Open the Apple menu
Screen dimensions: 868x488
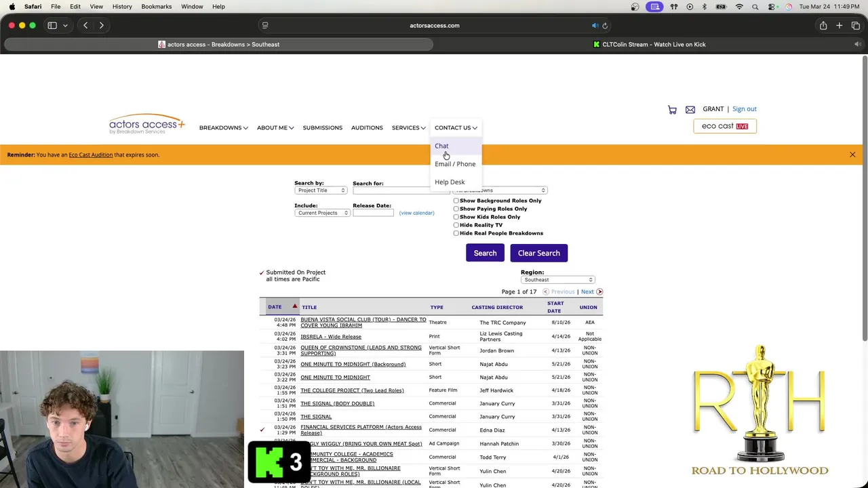click(x=12, y=7)
